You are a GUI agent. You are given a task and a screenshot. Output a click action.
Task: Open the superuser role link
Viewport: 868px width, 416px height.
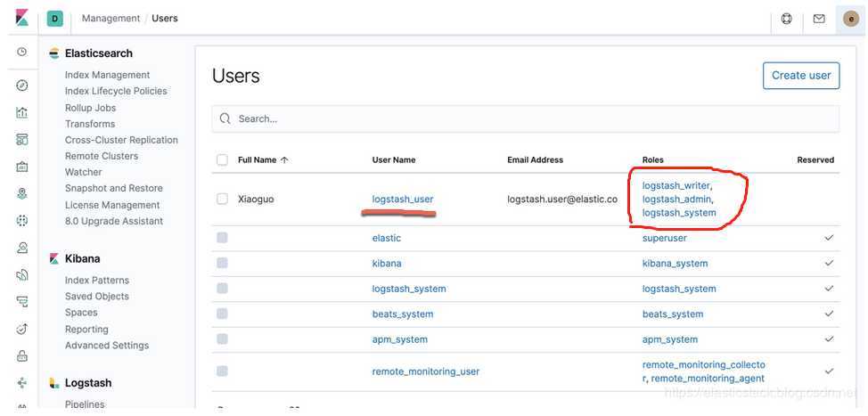pos(664,238)
